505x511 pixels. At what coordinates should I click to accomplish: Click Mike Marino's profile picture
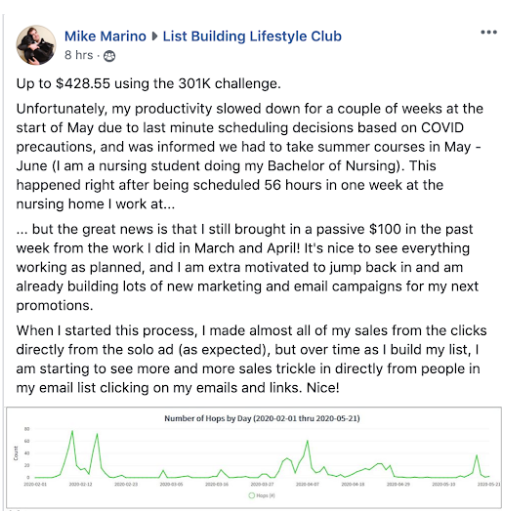36,45
